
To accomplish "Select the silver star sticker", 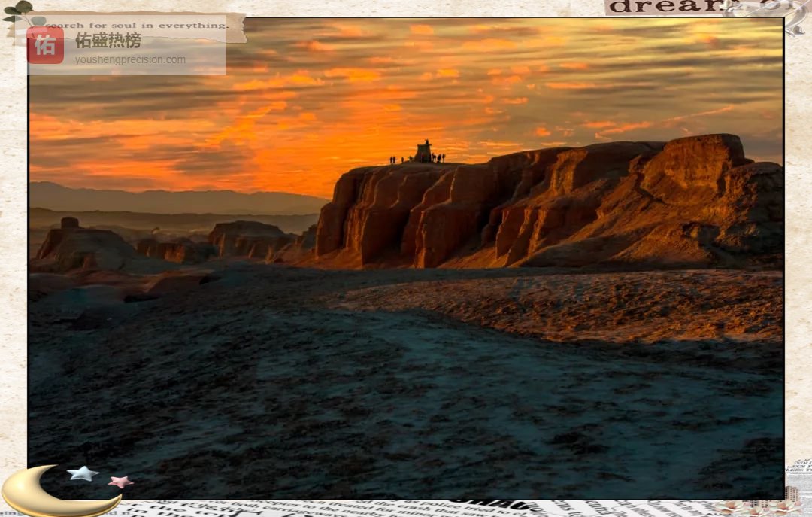I will (83, 473).
